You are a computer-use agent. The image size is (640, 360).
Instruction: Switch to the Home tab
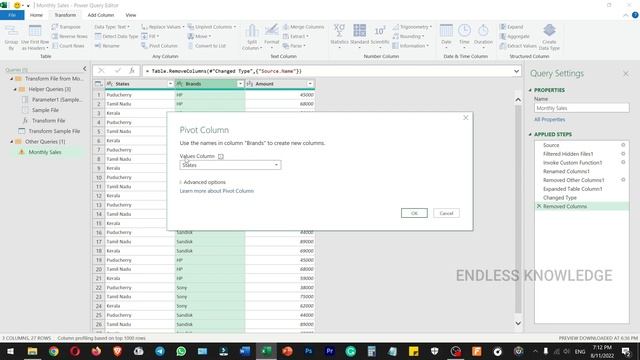click(36, 15)
